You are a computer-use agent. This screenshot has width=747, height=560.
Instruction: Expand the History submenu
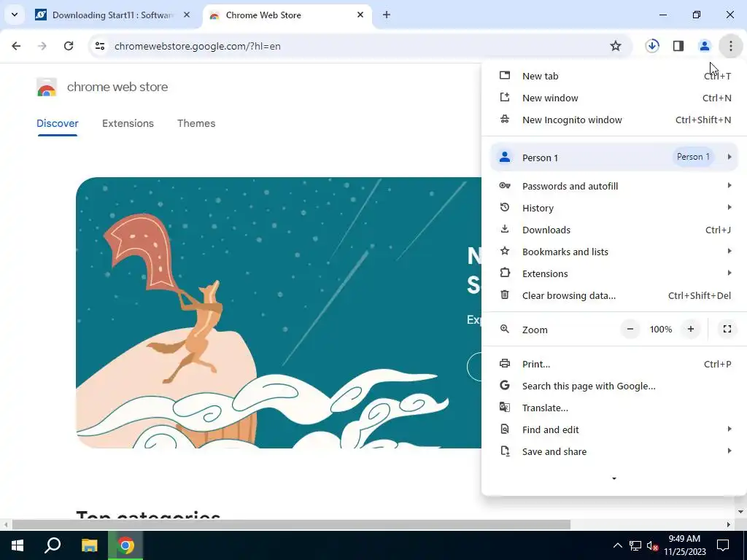click(614, 208)
